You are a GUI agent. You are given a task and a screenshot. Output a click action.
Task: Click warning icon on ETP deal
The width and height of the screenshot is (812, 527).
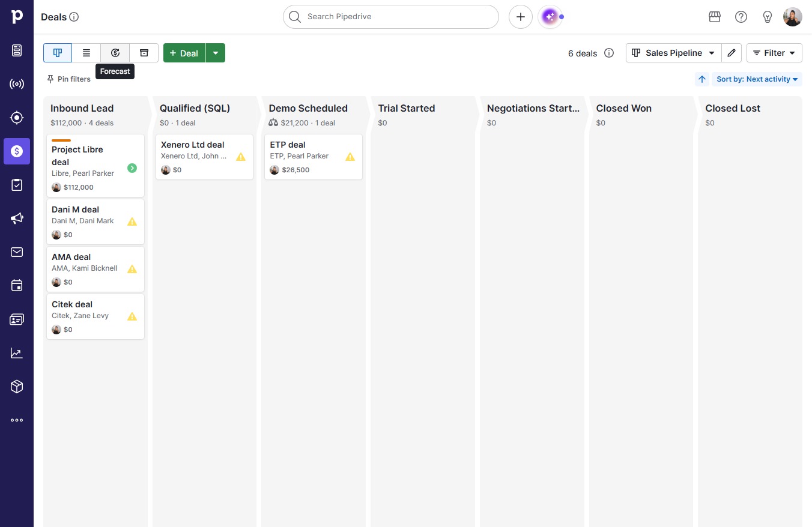pyautogui.click(x=350, y=157)
